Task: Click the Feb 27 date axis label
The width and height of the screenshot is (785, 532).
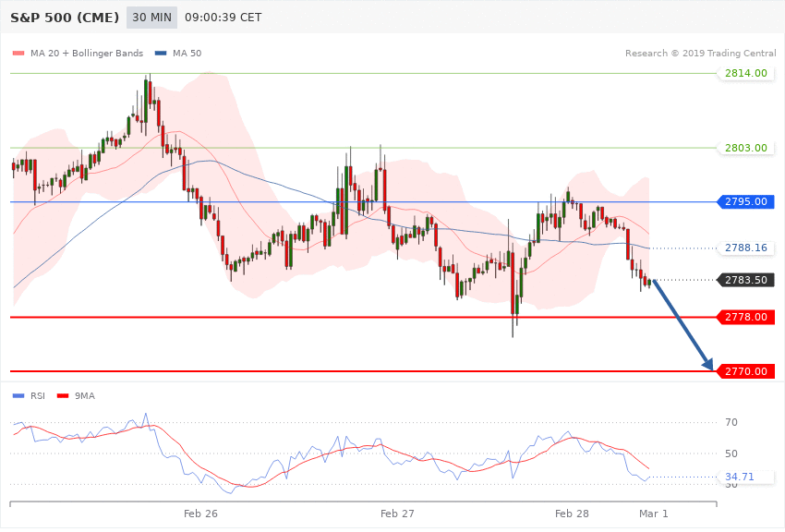Action: pos(397,514)
